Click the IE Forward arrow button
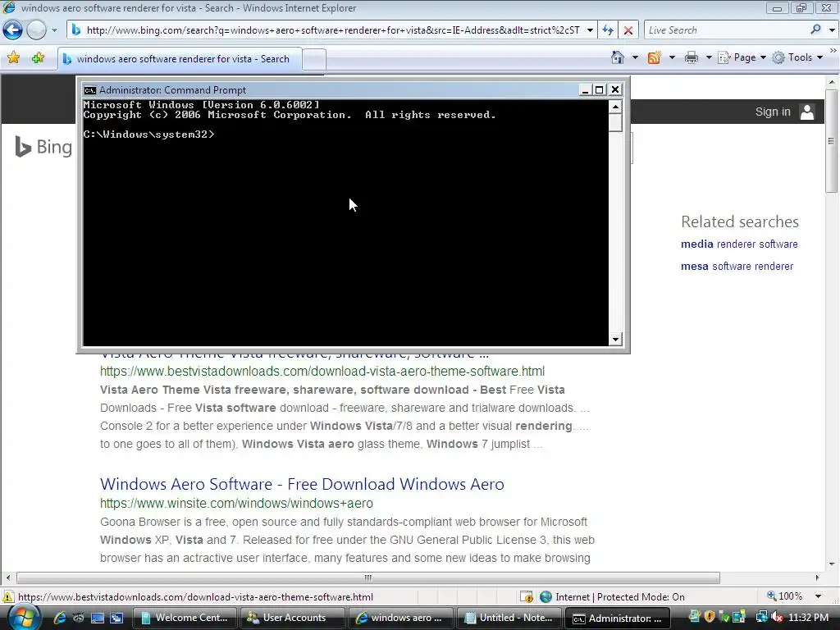Viewport: 840px width, 630px height. tap(36, 30)
